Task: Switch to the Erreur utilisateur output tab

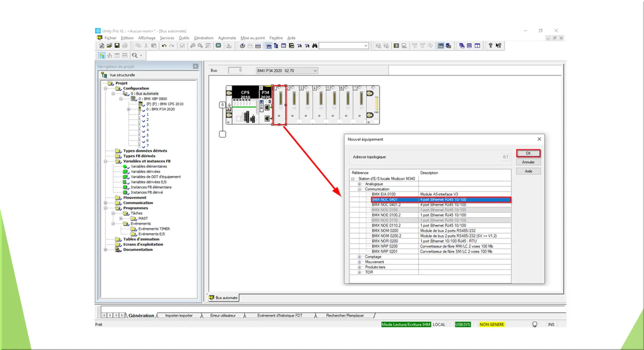Action: coord(223,316)
